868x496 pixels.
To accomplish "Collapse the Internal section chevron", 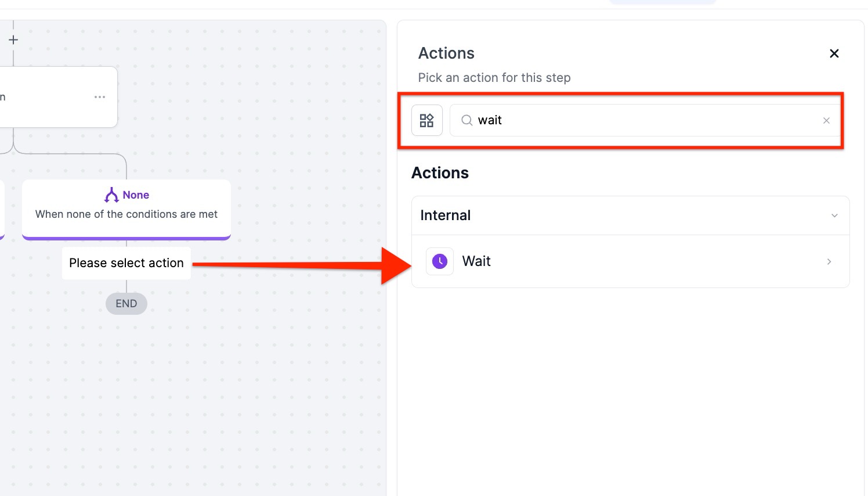I will coord(834,215).
